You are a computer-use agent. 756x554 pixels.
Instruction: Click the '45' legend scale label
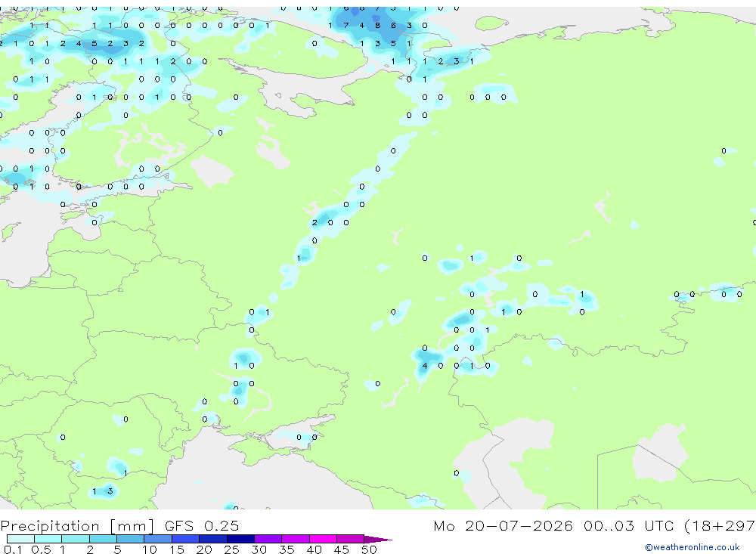pos(342,549)
